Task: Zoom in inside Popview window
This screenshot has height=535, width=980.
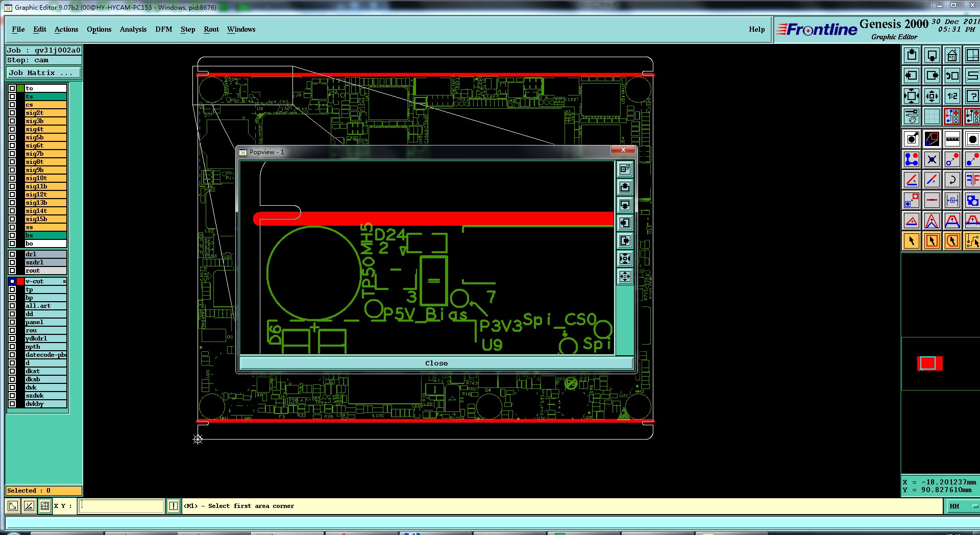Action: click(x=625, y=258)
